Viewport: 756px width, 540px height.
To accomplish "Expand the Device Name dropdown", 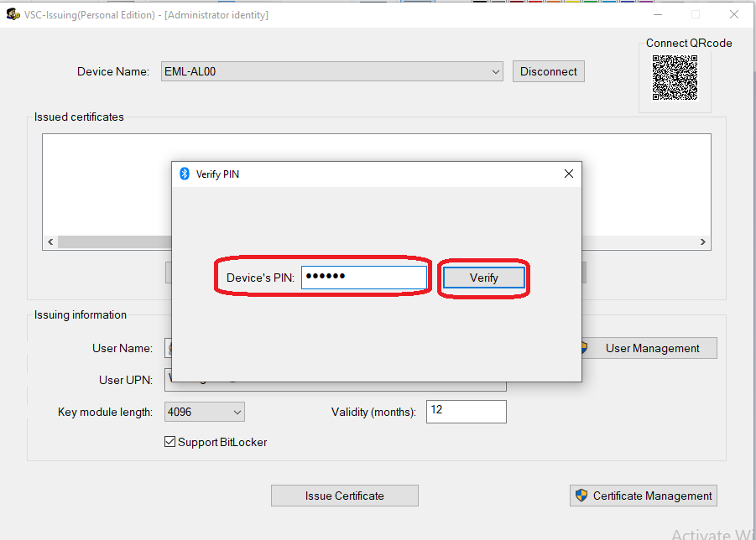I will point(495,72).
